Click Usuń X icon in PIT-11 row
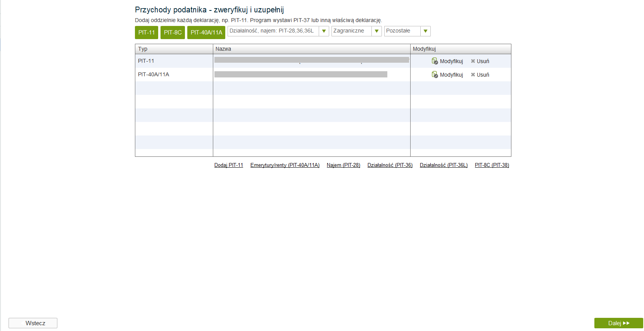644x331 pixels. click(x=473, y=61)
